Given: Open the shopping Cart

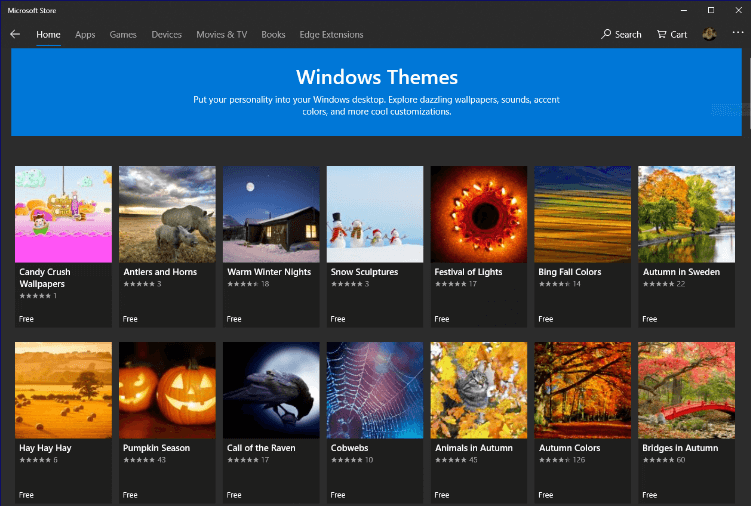Looking at the screenshot, I should pyautogui.click(x=671, y=34).
